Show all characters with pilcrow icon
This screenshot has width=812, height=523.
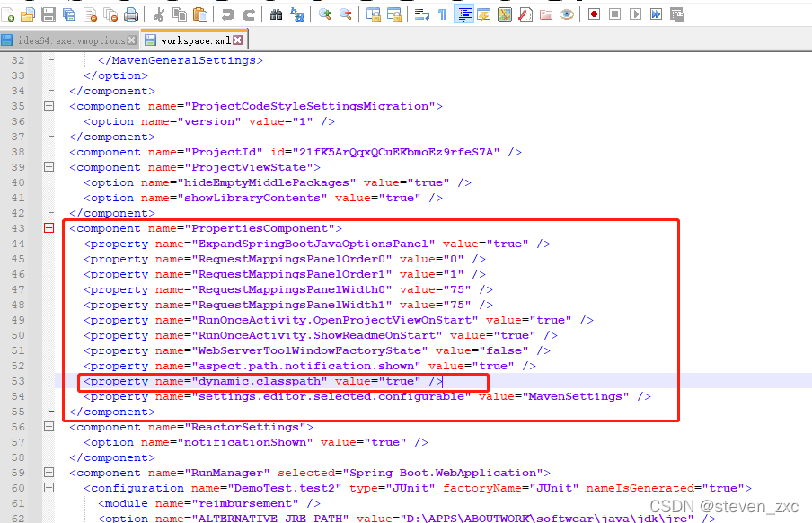click(443, 14)
